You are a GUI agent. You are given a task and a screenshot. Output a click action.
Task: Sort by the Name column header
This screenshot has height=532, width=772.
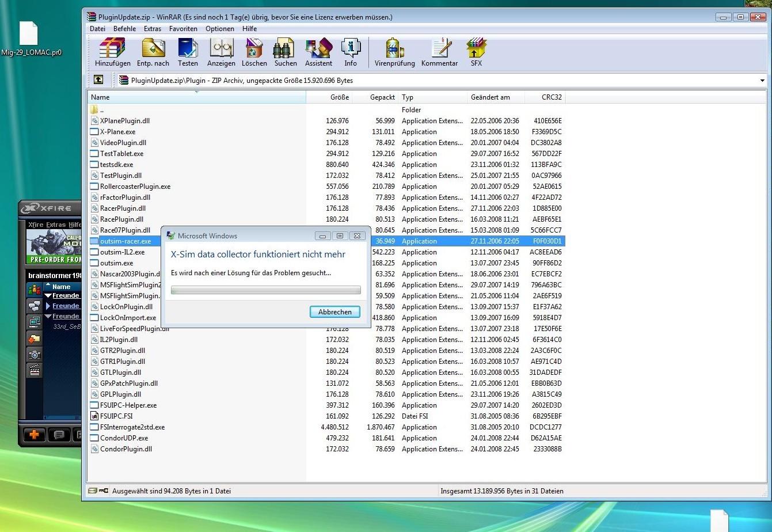[196, 97]
